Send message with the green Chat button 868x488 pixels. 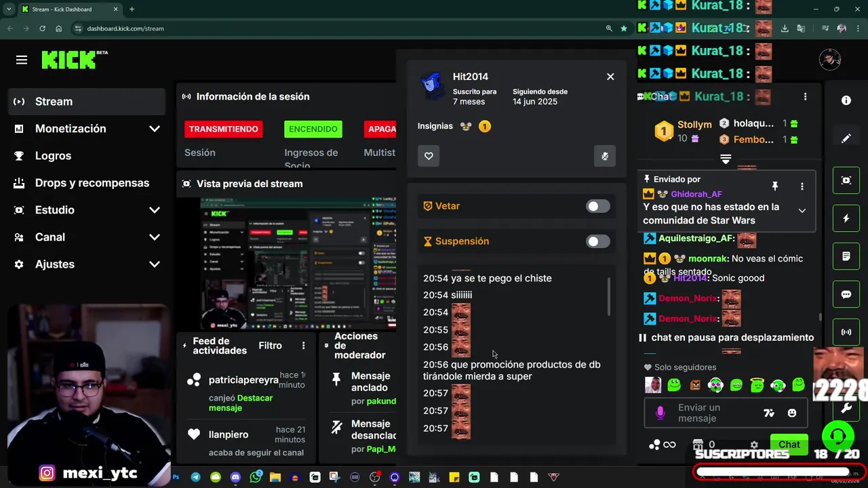click(x=789, y=445)
